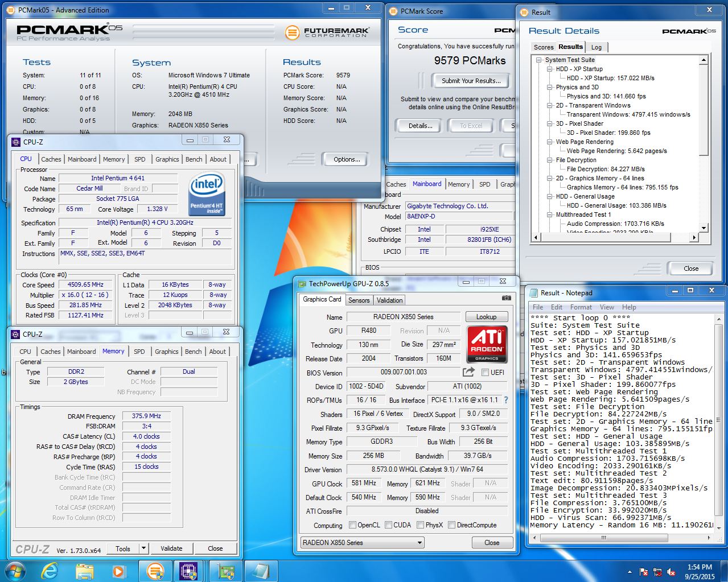Open the Scores tab in Result Details

point(544,47)
